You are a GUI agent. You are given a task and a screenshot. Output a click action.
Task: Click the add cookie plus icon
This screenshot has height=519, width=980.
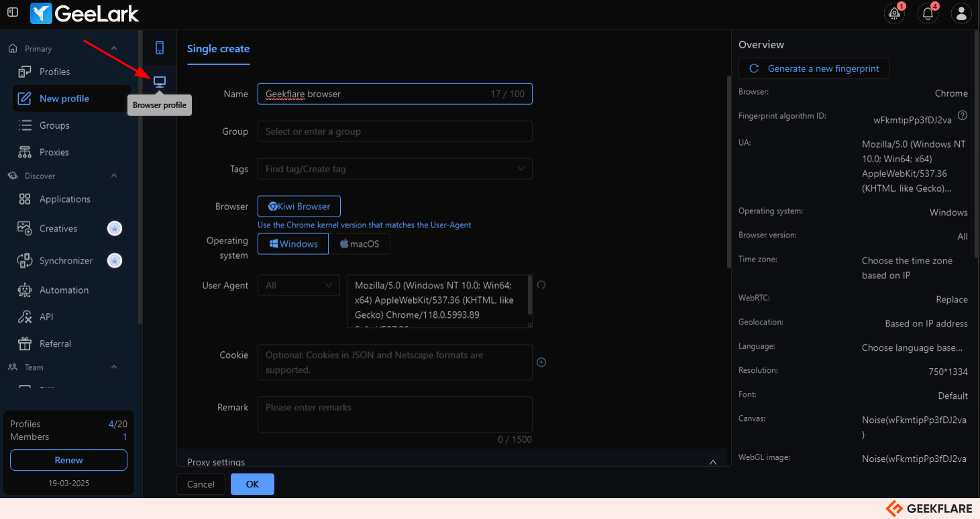pyautogui.click(x=541, y=362)
